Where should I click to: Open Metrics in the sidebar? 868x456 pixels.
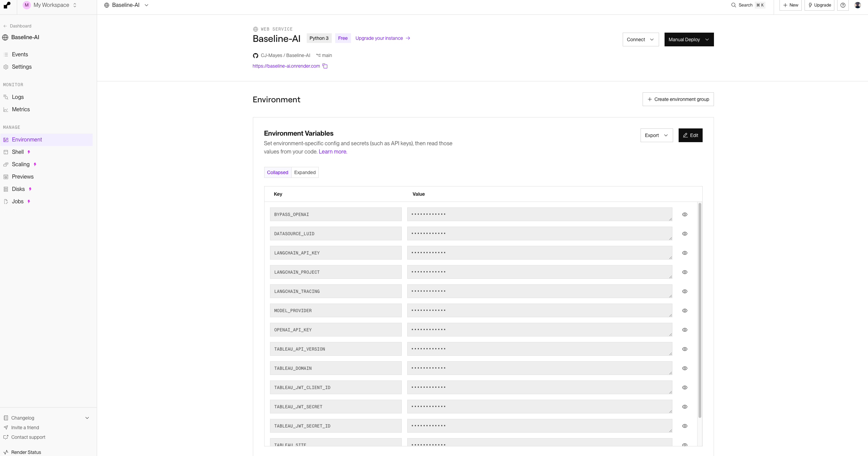pos(21,110)
